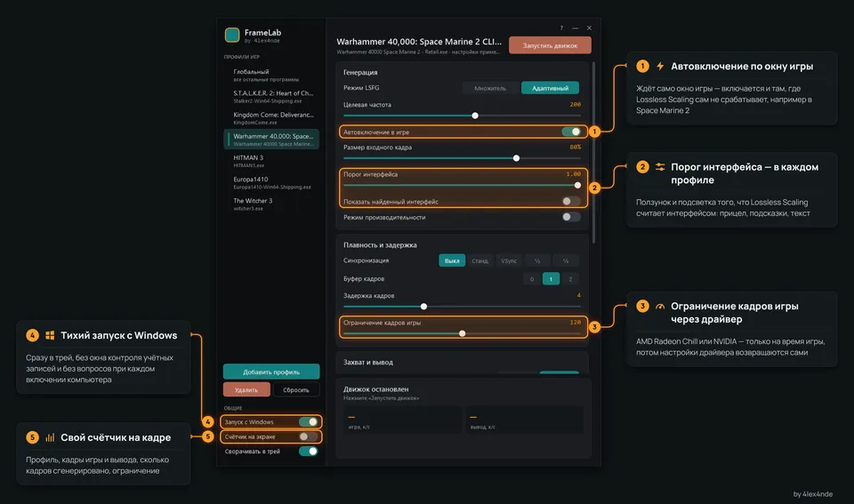854x504 pixels.
Task: Set synchronization to VSync
Action: point(509,260)
